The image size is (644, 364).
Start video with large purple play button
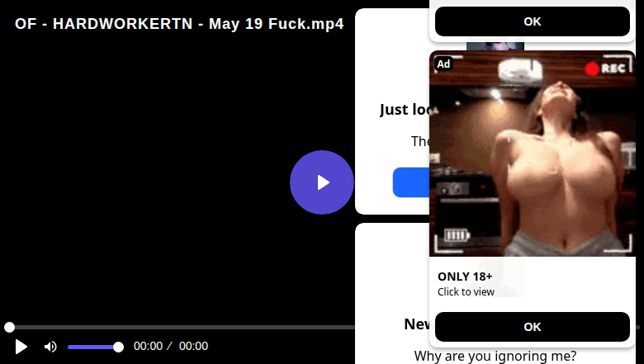tap(322, 182)
